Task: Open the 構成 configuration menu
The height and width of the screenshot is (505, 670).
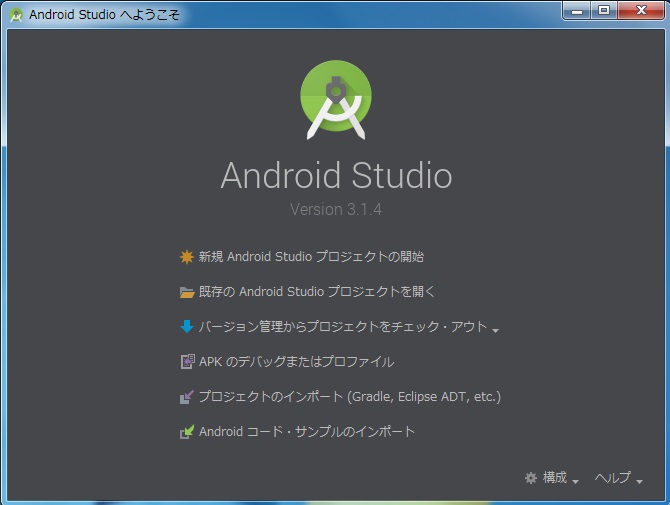Action: [555, 477]
